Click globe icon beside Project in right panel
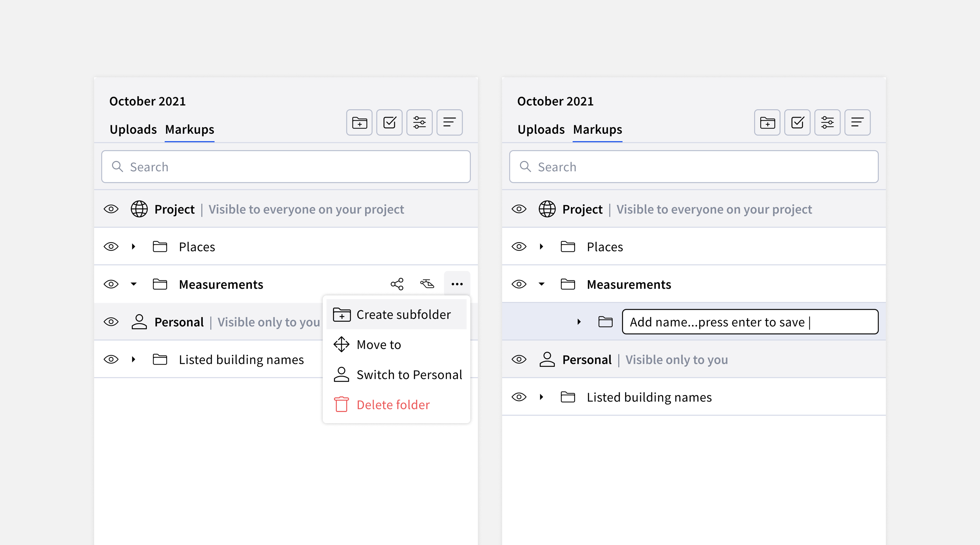The height and width of the screenshot is (545, 980). 547,209
